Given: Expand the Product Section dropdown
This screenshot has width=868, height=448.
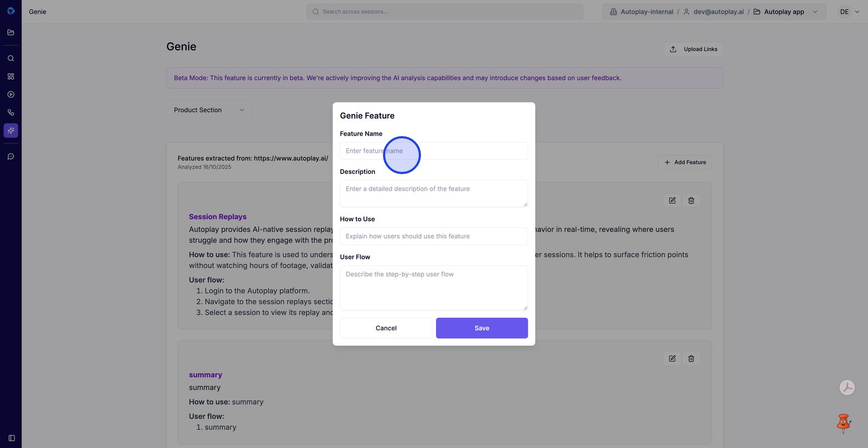Looking at the screenshot, I should coord(209,110).
